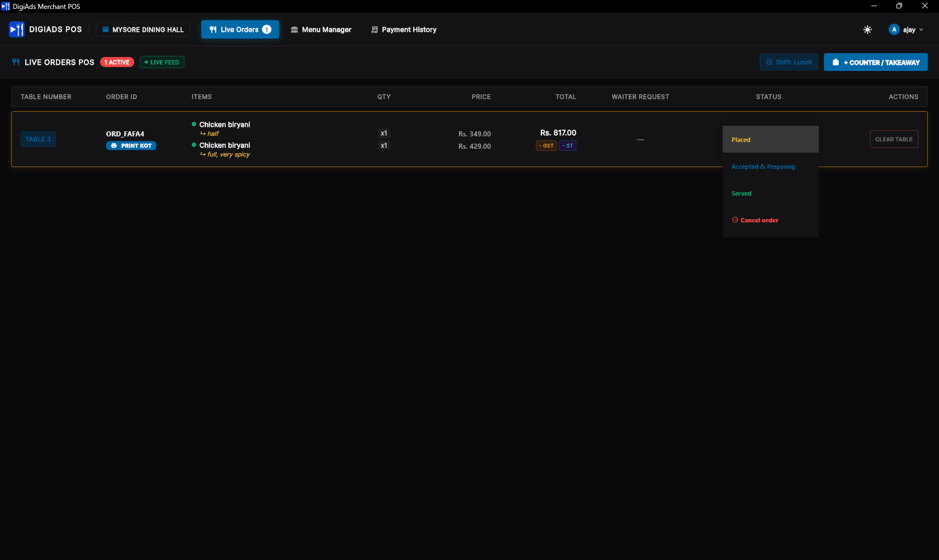Click the Clear Table button

tap(894, 139)
